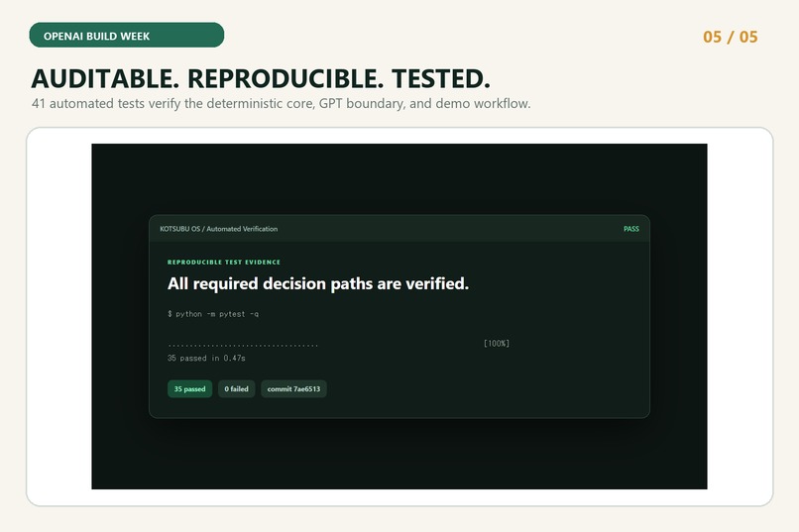
Task: Click the 05 / 05 slide counter
Action: tap(731, 37)
